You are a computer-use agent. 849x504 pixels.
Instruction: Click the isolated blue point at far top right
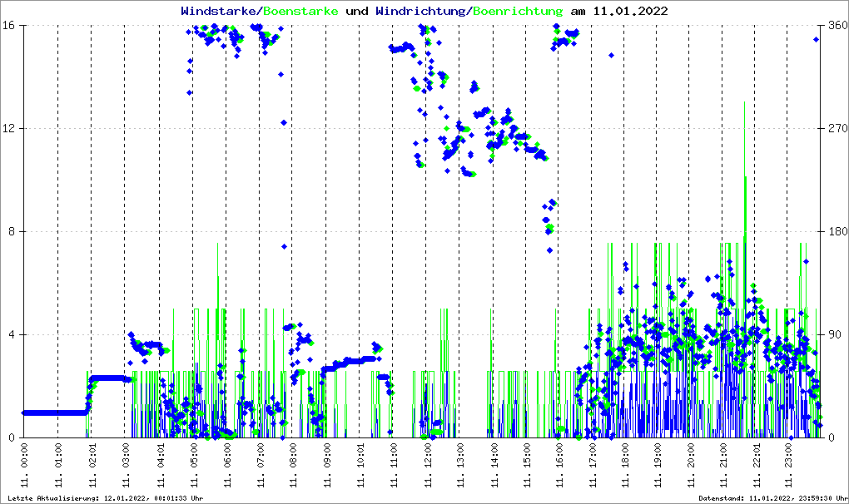click(817, 39)
